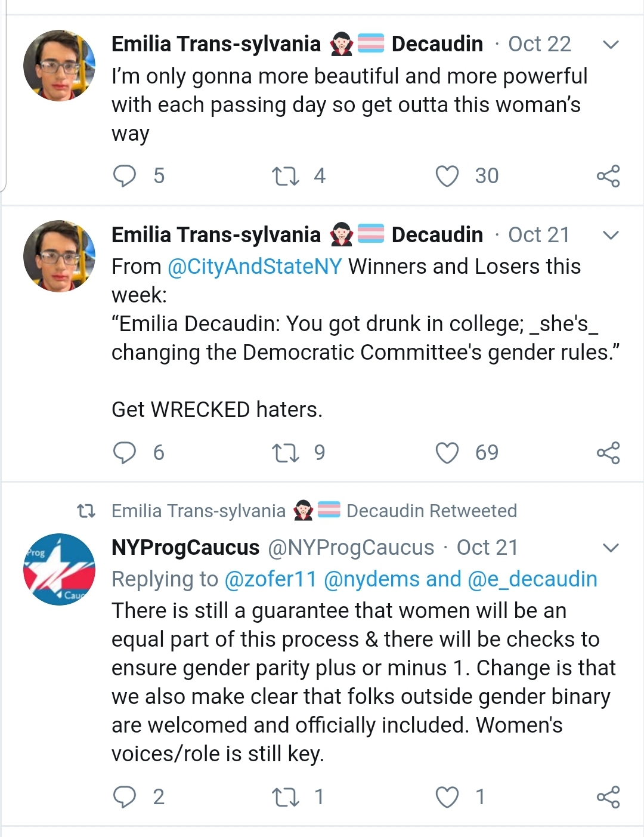Expand the menu chevron on Emilia's Oct 21 tweet

point(611,235)
